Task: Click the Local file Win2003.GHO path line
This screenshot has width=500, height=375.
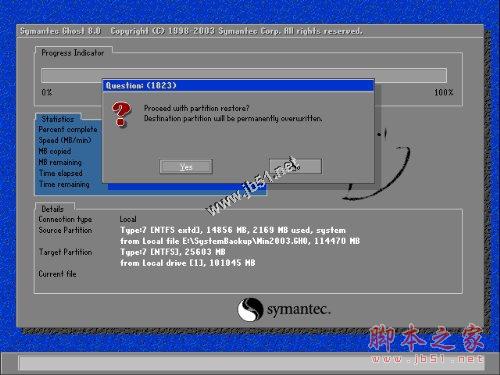Action: [x=240, y=241]
